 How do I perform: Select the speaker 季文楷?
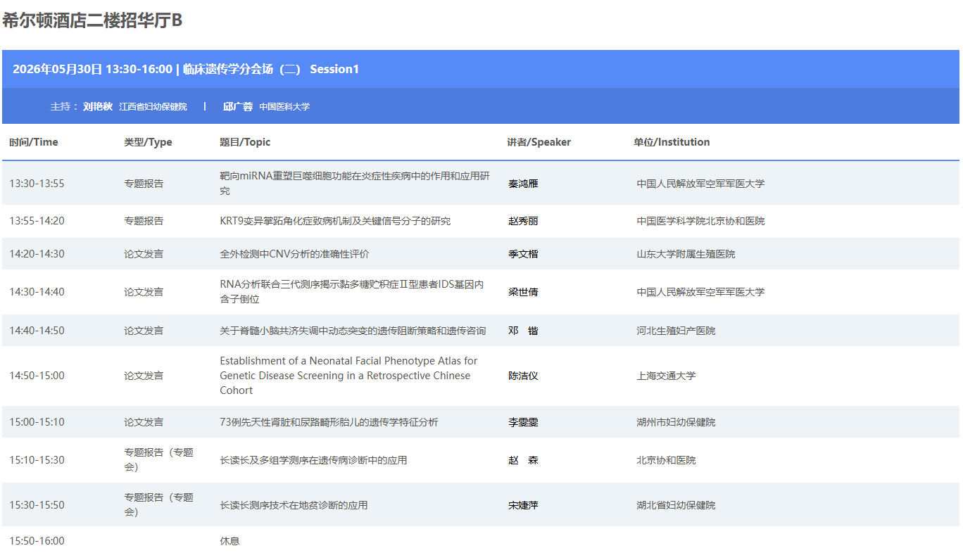click(x=523, y=254)
